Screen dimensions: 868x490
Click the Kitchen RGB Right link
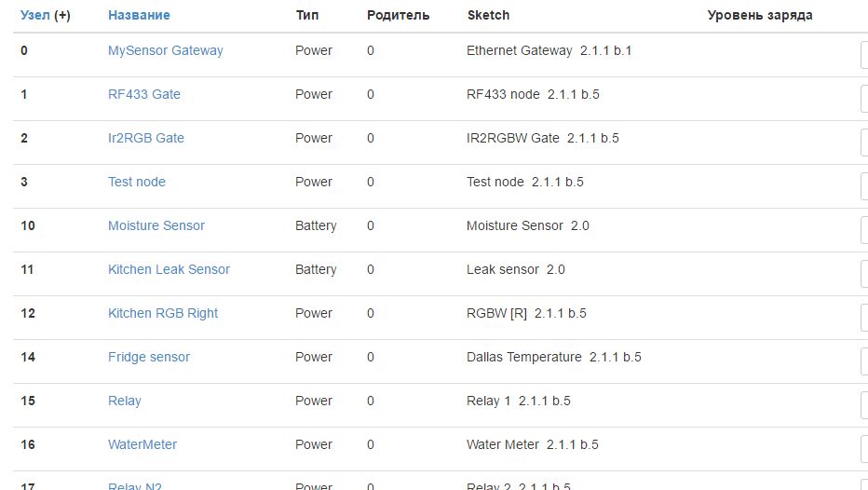pos(162,313)
